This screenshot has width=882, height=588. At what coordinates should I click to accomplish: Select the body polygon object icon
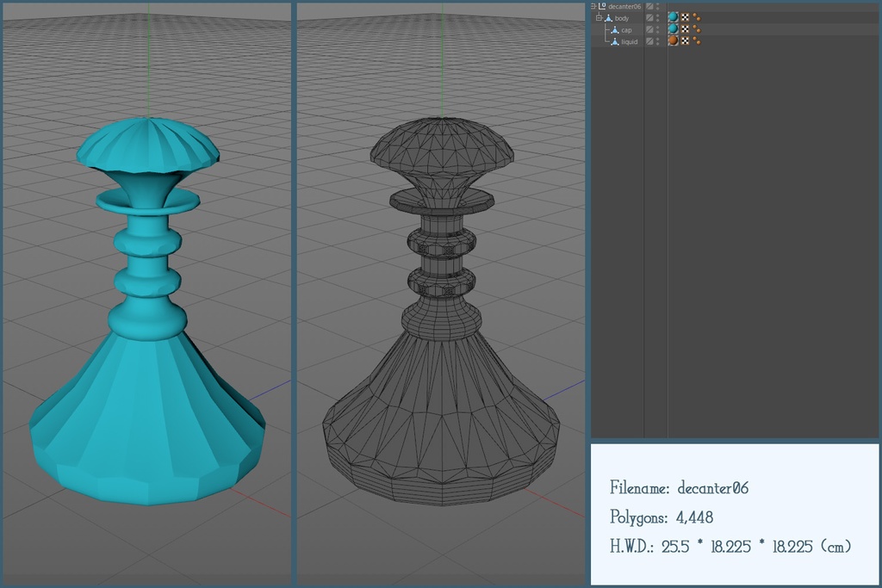click(x=608, y=18)
